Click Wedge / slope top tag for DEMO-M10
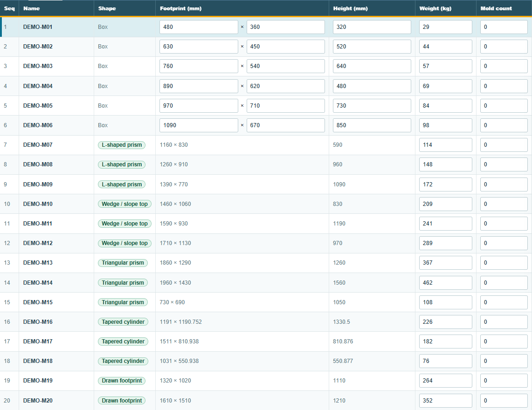This screenshot has height=410, width=532. pyautogui.click(x=124, y=204)
